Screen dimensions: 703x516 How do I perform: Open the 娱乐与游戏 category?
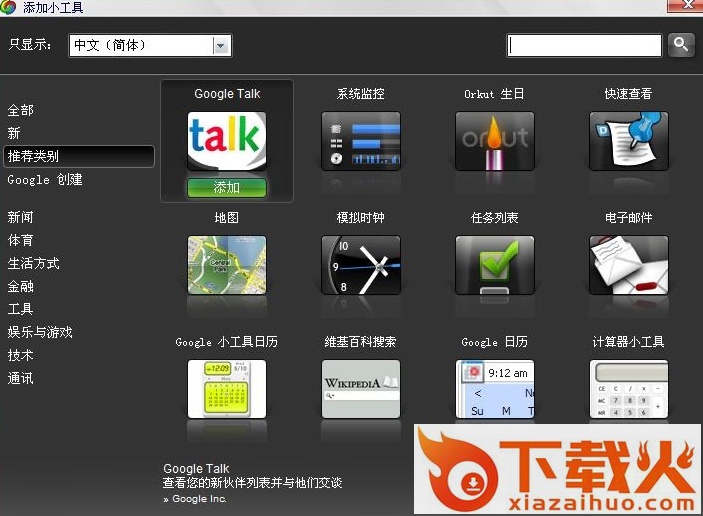[40, 332]
